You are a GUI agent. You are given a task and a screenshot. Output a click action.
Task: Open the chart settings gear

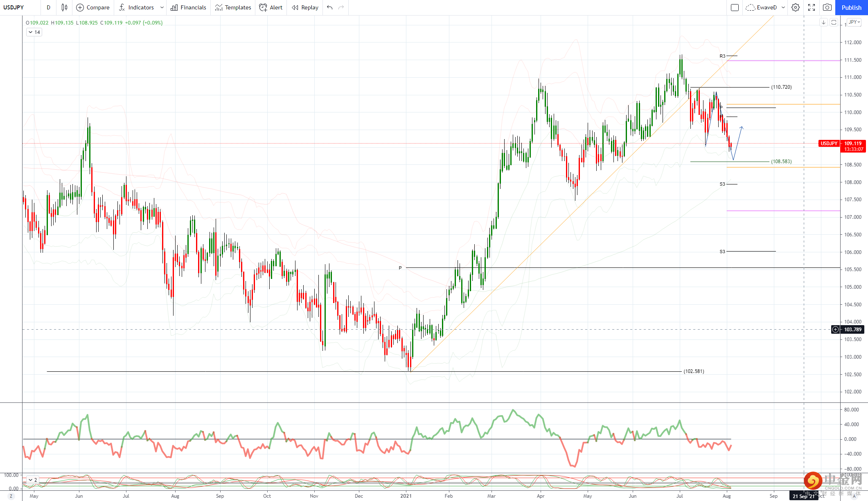pos(795,7)
